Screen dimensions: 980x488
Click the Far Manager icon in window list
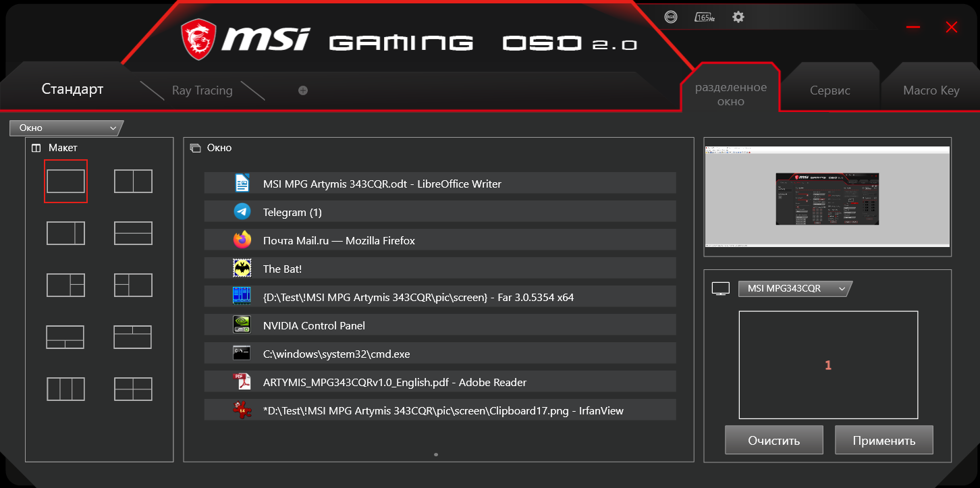242,296
